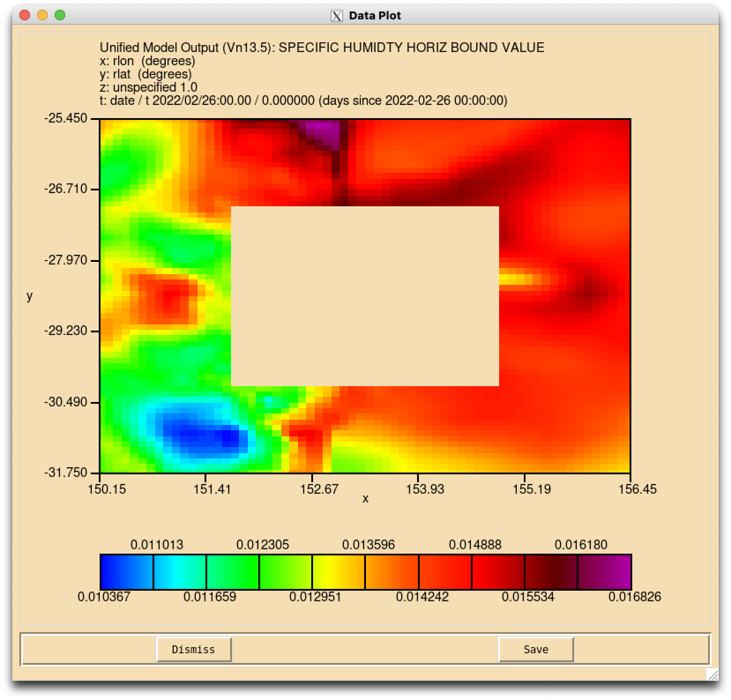Click the window resize grip corner
The width and height of the screenshot is (731, 700).
tap(712, 674)
